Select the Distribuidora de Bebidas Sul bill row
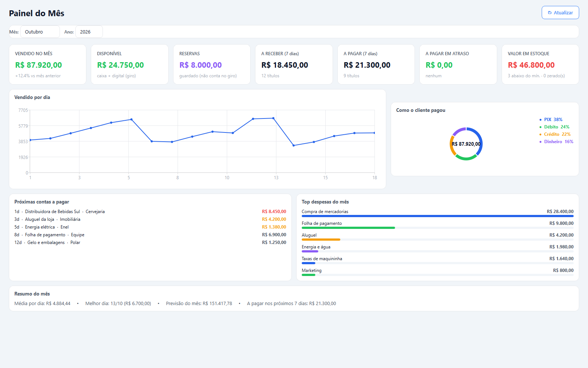588x368 pixels. pyautogui.click(x=150, y=212)
